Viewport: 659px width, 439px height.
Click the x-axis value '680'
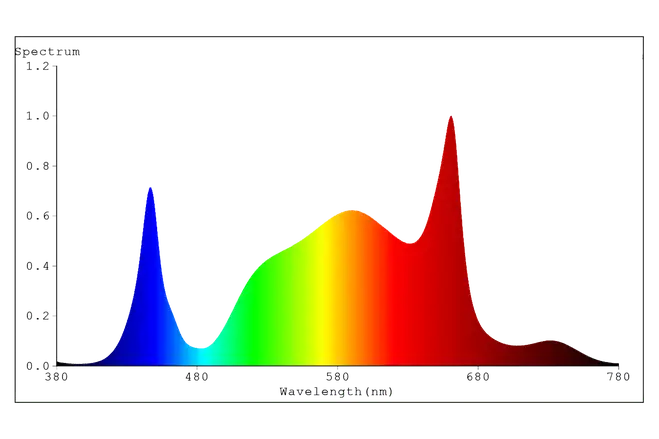(478, 377)
